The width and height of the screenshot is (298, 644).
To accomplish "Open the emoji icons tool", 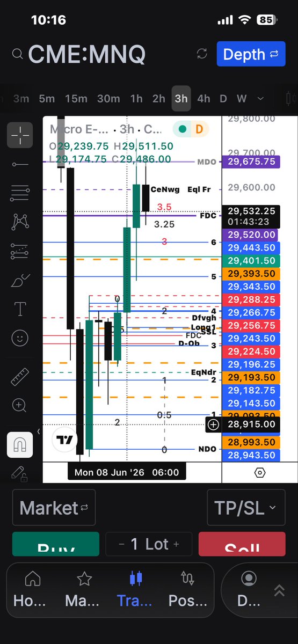I will 20,338.
